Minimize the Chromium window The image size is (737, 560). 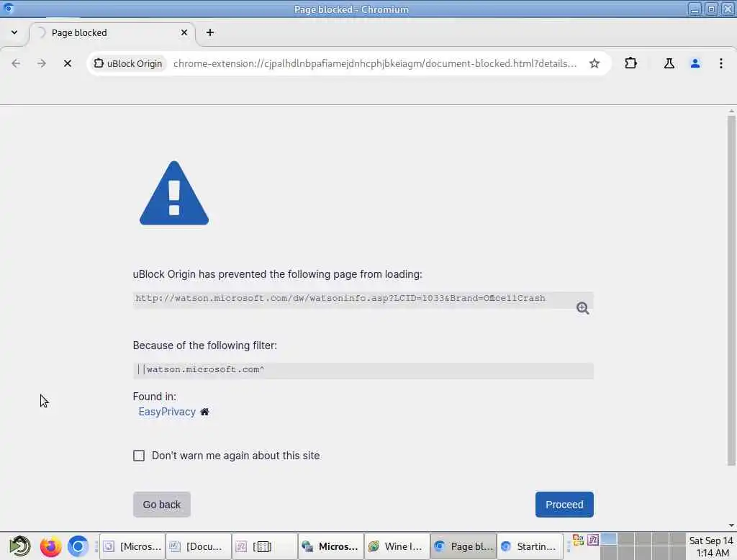[695, 9]
